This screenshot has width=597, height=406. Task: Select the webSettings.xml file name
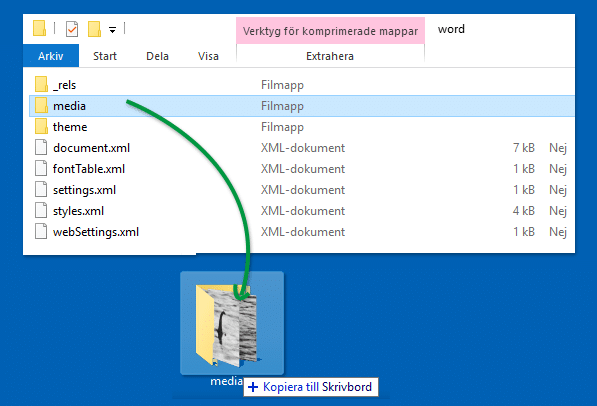point(96,232)
